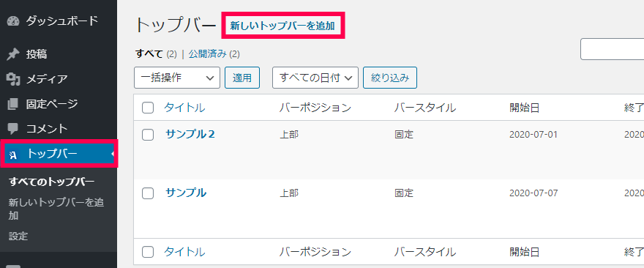644x268 pixels.
Task: Open the 一括操作 bulk actions dropdown
Action: (177, 78)
